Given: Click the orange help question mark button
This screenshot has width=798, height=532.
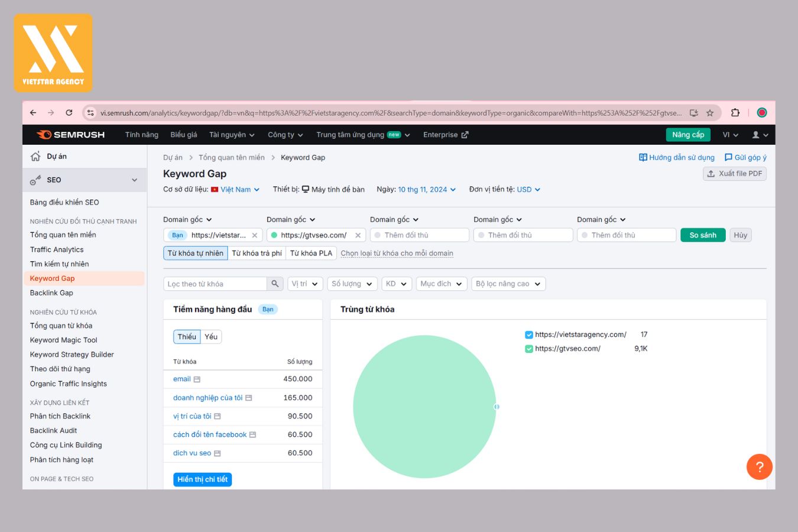Looking at the screenshot, I should point(760,467).
